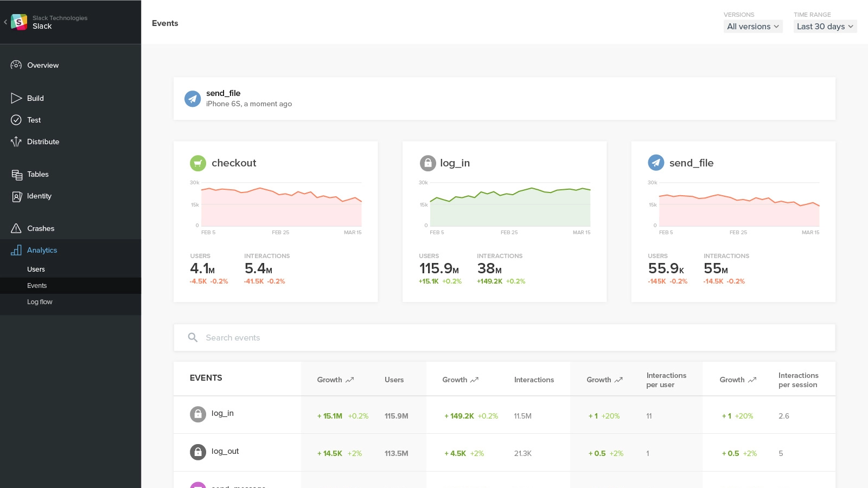Click the search magnifier icon

pos(193,337)
